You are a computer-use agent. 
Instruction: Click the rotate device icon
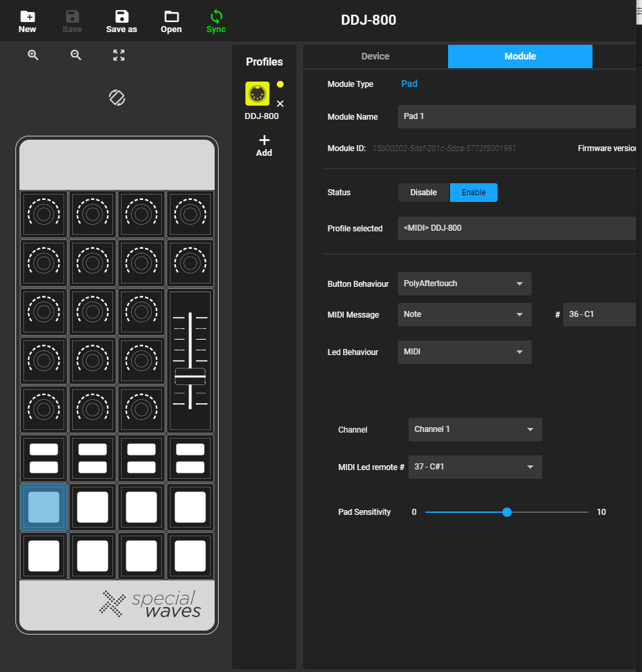pyautogui.click(x=117, y=98)
